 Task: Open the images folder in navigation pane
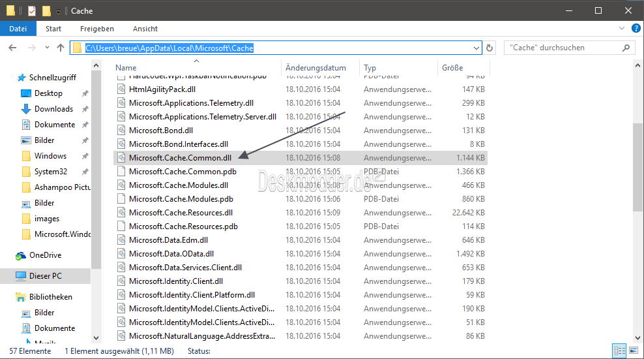click(46, 219)
